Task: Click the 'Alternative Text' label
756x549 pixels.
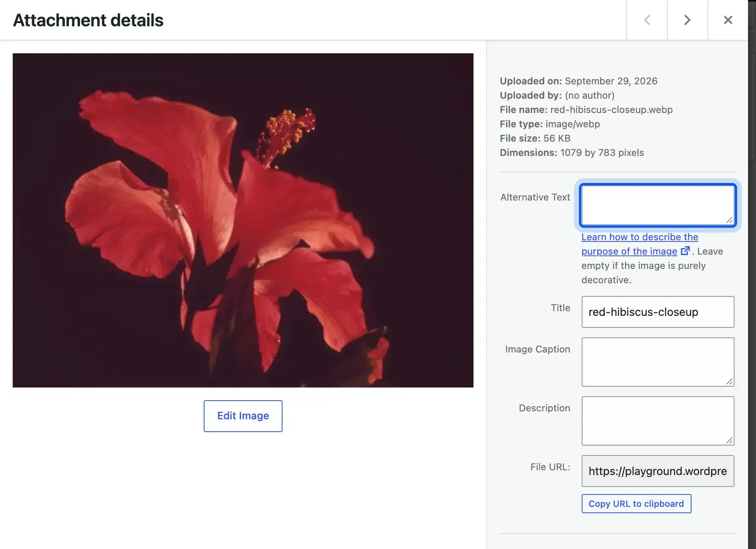Action: [x=535, y=197]
